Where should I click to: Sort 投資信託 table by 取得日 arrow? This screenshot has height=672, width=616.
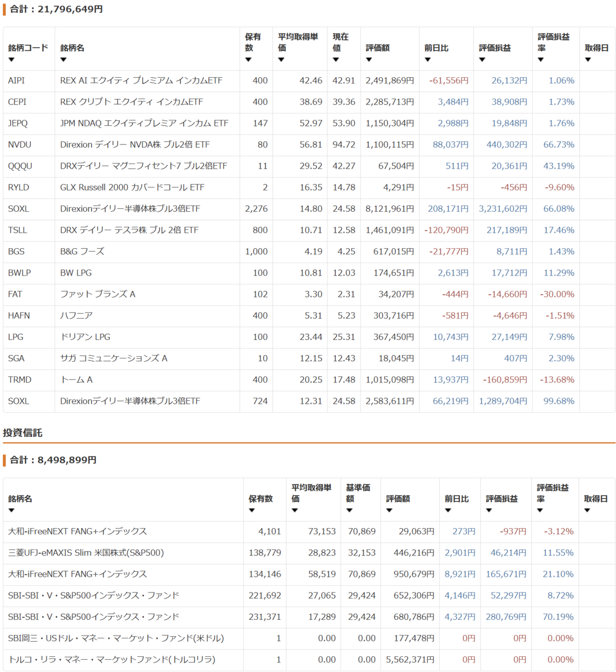pos(587,510)
